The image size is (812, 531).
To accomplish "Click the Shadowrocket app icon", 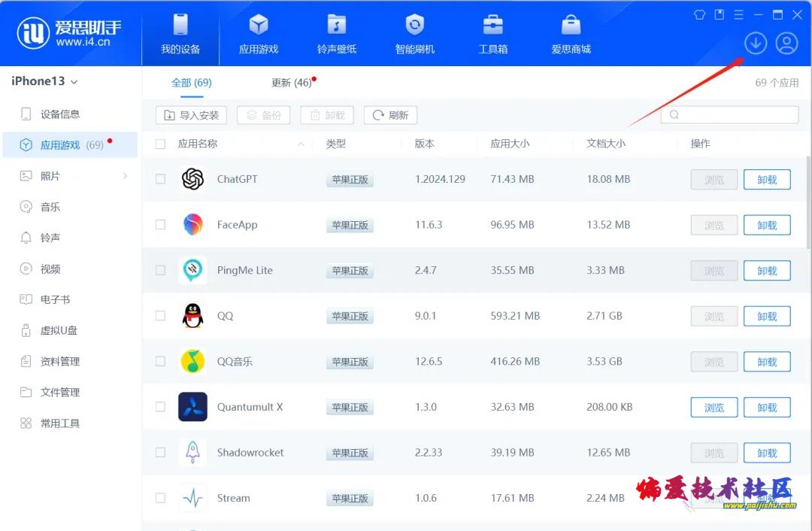I will (x=192, y=452).
